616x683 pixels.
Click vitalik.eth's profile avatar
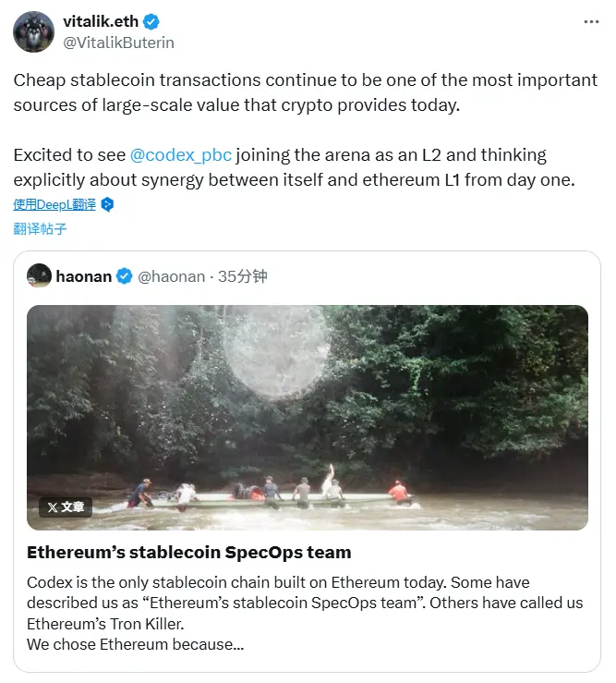(x=33, y=31)
